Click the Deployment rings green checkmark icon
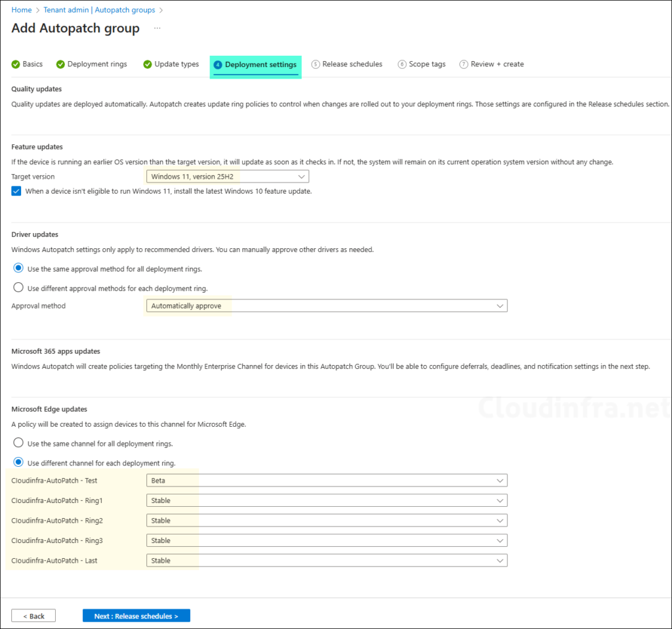Screen dimensions: 672x629 pyautogui.click(x=60, y=64)
